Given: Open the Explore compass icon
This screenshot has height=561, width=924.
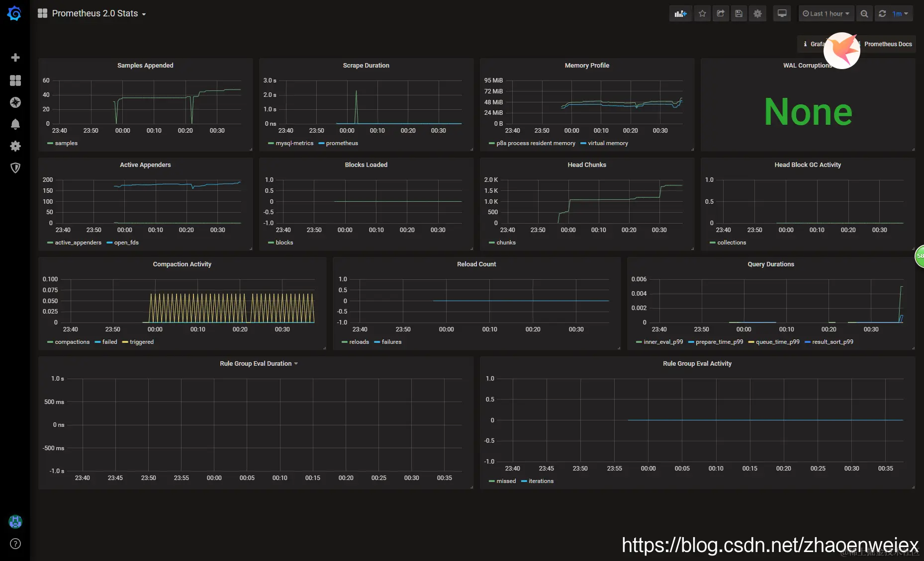Looking at the screenshot, I should (x=15, y=102).
